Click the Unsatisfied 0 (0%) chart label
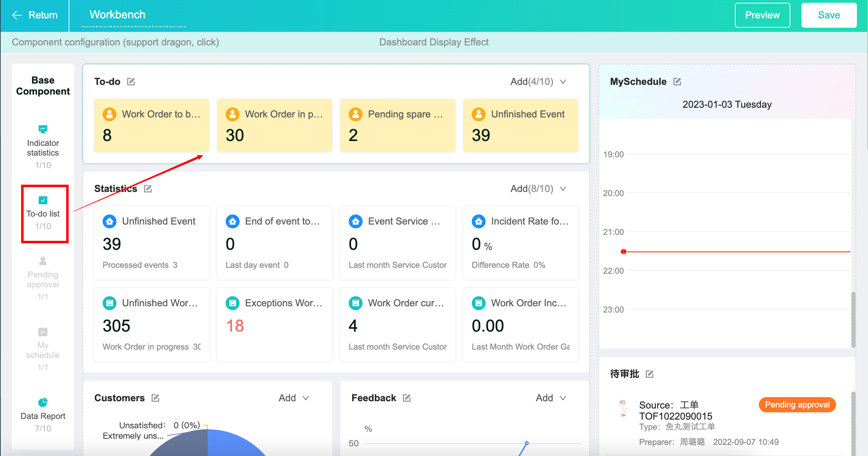This screenshot has height=456, width=868. (160, 425)
